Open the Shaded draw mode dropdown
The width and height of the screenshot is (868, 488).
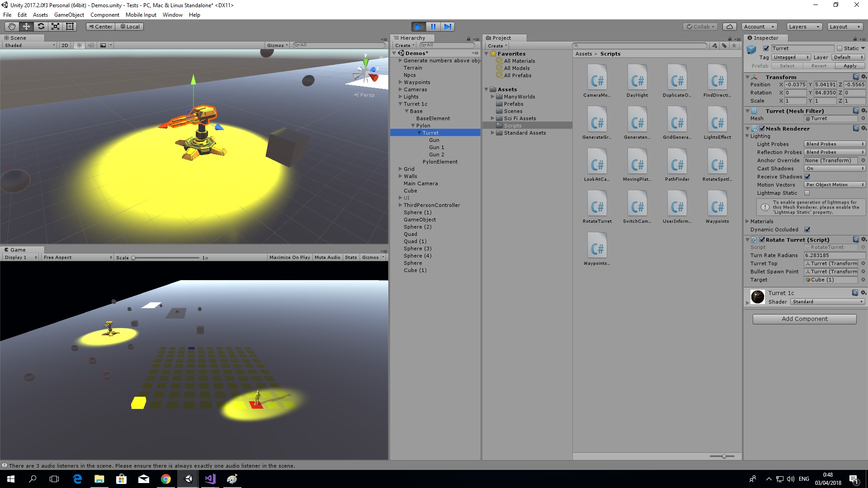[x=30, y=45]
